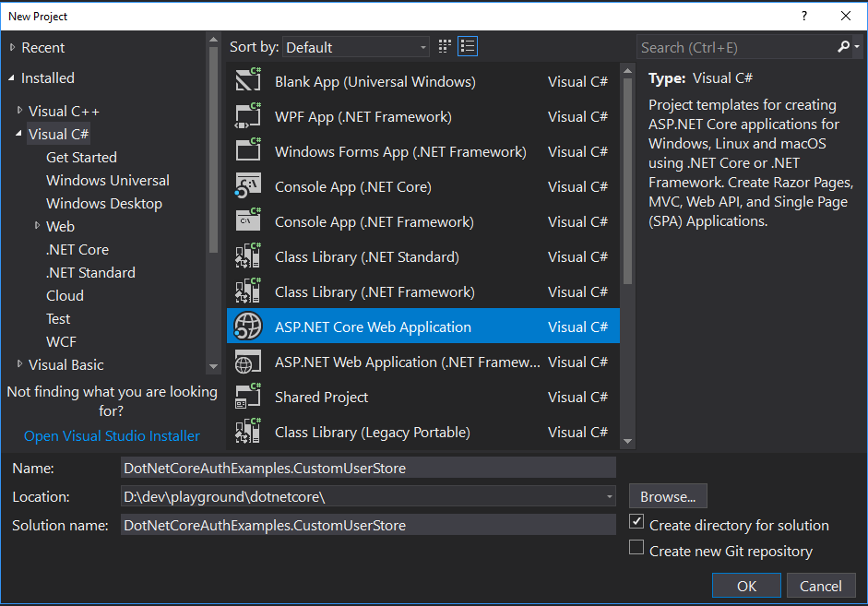Select the Visual C# tree node label
The image size is (868, 606).
(59, 134)
